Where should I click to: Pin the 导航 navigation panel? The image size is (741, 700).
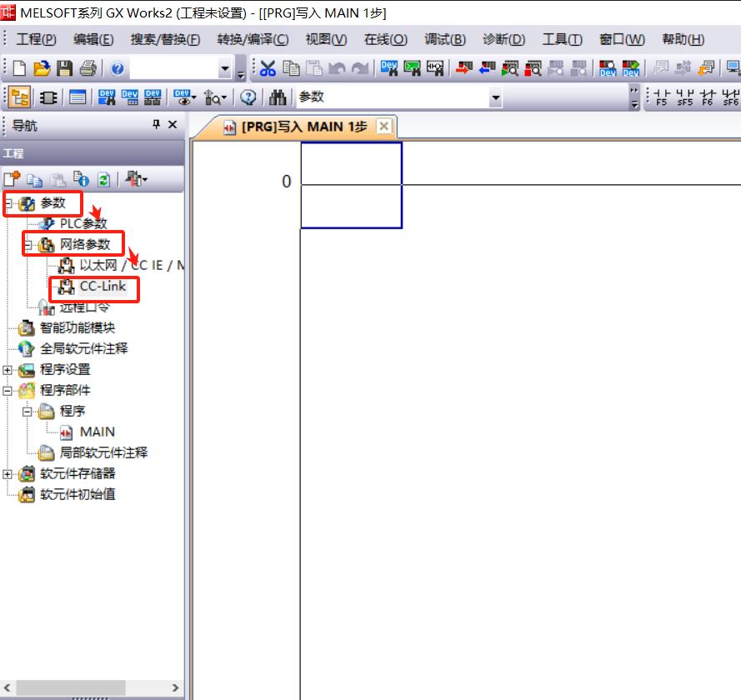[x=157, y=124]
